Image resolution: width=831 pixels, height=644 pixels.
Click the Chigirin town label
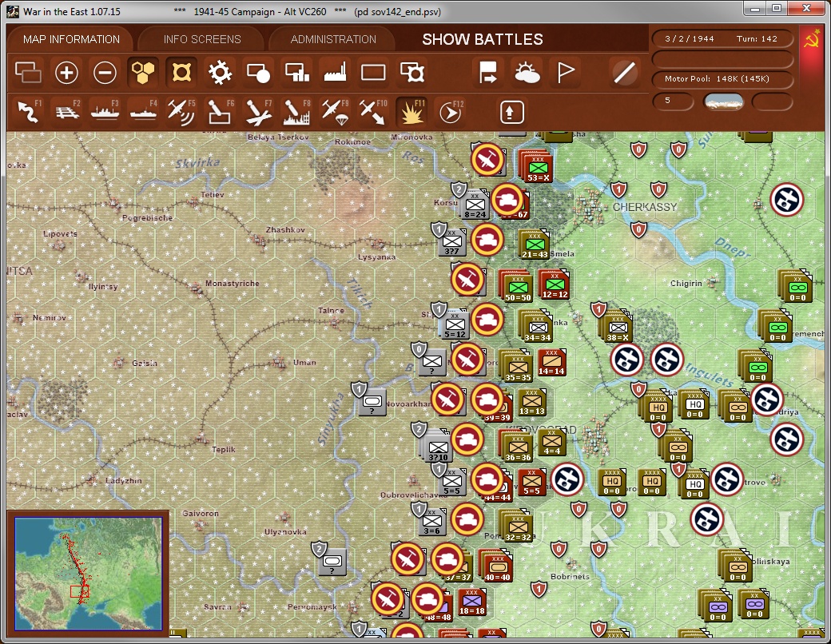point(686,284)
